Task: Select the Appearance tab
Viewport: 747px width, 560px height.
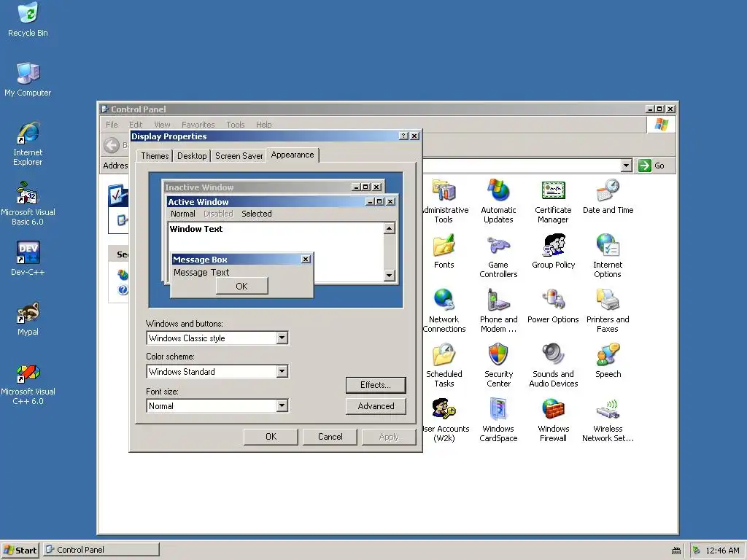Action: pyautogui.click(x=293, y=155)
